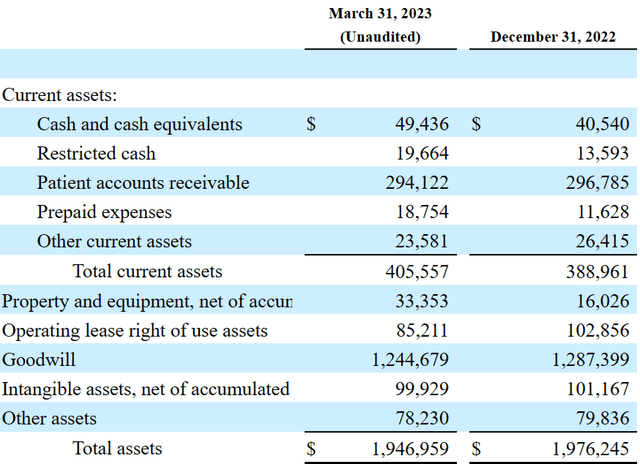Select the Operating lease right of use assets label
The height and width of the screenshot is (464, 640).
point(135,330)
